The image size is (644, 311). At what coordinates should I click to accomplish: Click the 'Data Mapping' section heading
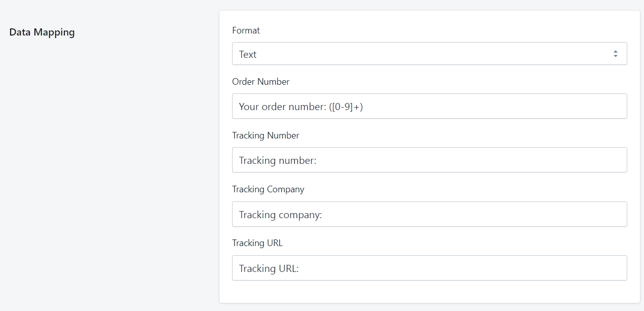[x=42, y=32]
